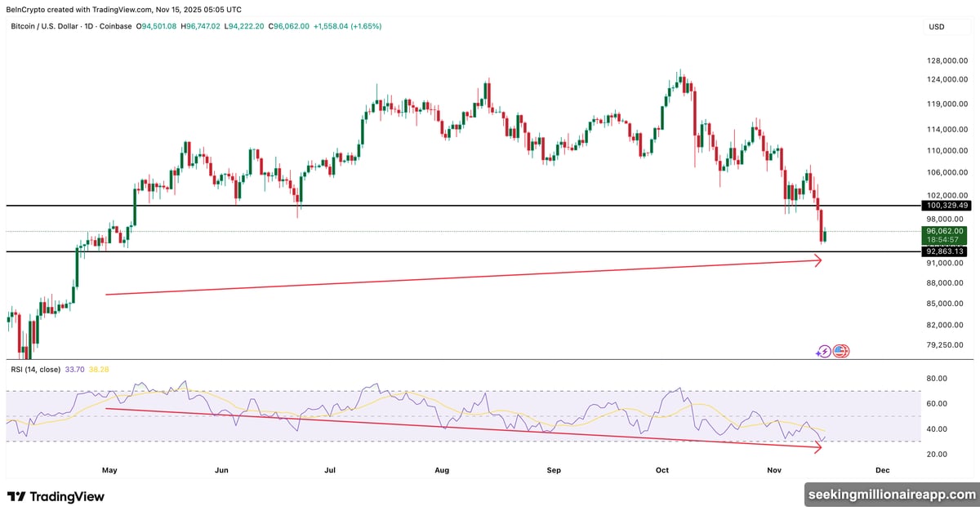Select the Nov label on the time axis
The height and width of the screenshot is (515, 980).
click(773, 470)
